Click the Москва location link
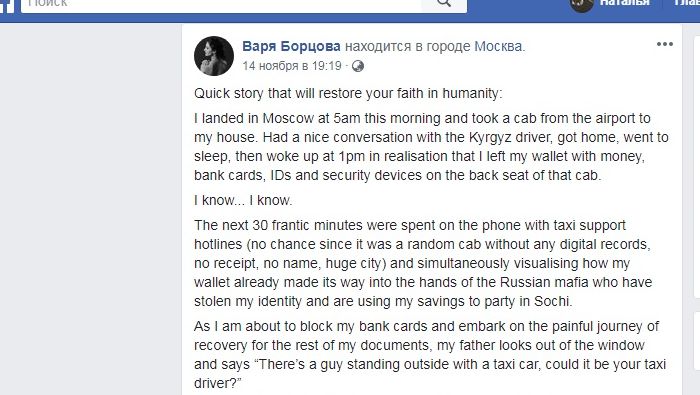This screenshot has height=395, width=700. pos(498,46)
